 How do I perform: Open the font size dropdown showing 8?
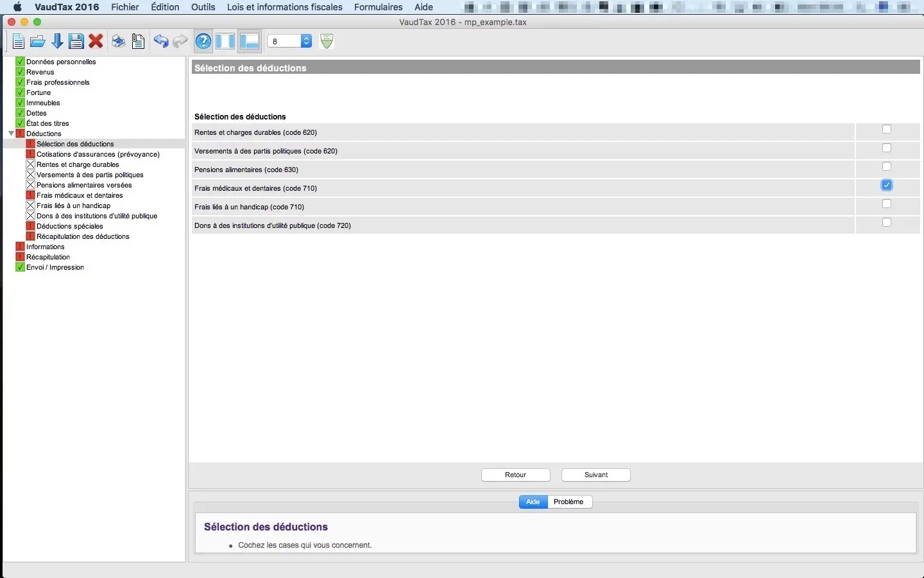pos(289,41)
